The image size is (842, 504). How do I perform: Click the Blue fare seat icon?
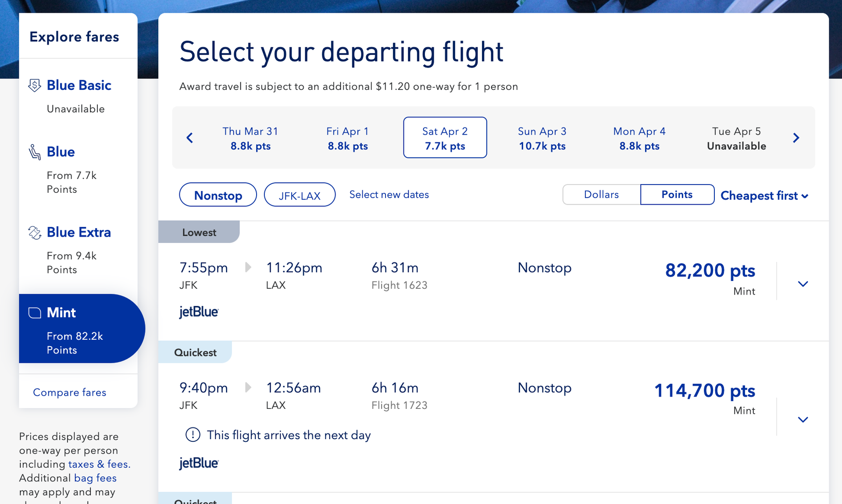(35, 152)
